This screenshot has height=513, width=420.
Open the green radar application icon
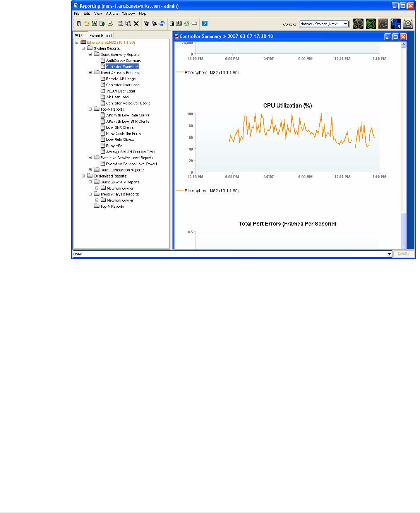371,24
